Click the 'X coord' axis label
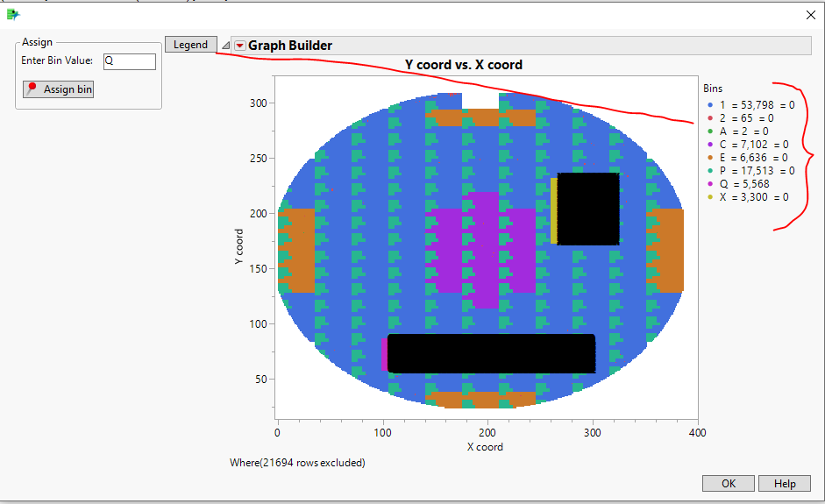This screenshot has height=504, width=825. tap(485, 447)
